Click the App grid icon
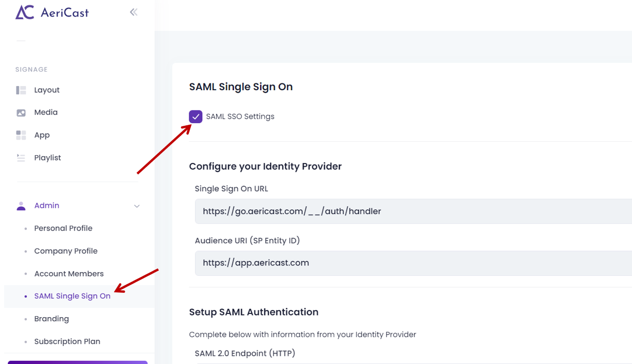This screenshot has height=364, width=632. pos(21,135)
